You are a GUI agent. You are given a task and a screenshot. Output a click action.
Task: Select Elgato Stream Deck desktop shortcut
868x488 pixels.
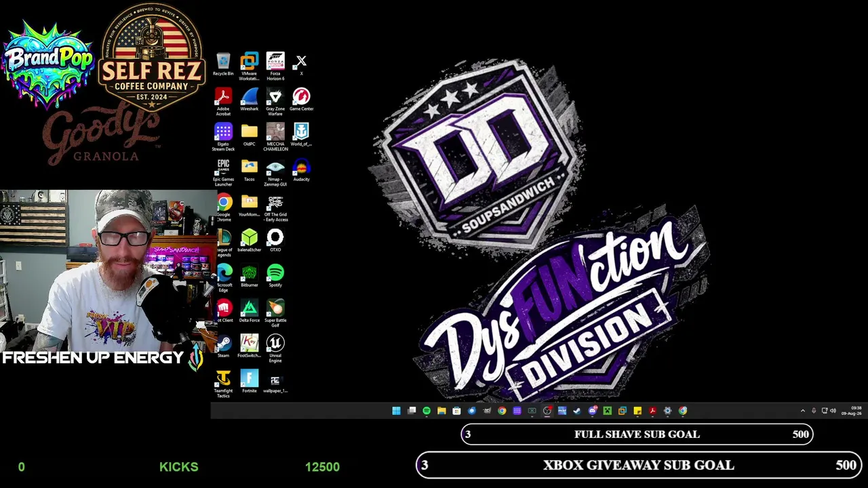pos(223,137)
